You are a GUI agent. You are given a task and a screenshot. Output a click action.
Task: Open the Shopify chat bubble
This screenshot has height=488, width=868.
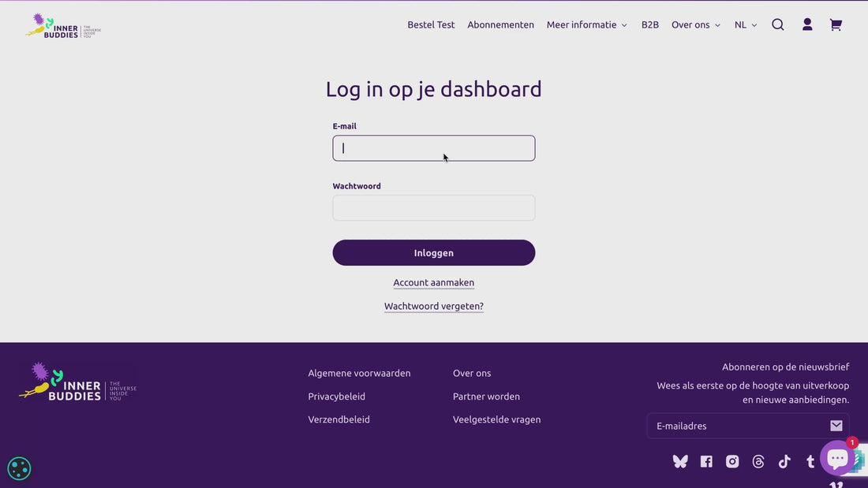[x=837, y=458]
